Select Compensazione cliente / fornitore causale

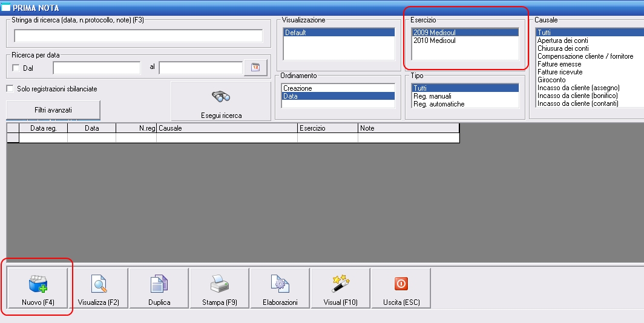tap(590, 56)
